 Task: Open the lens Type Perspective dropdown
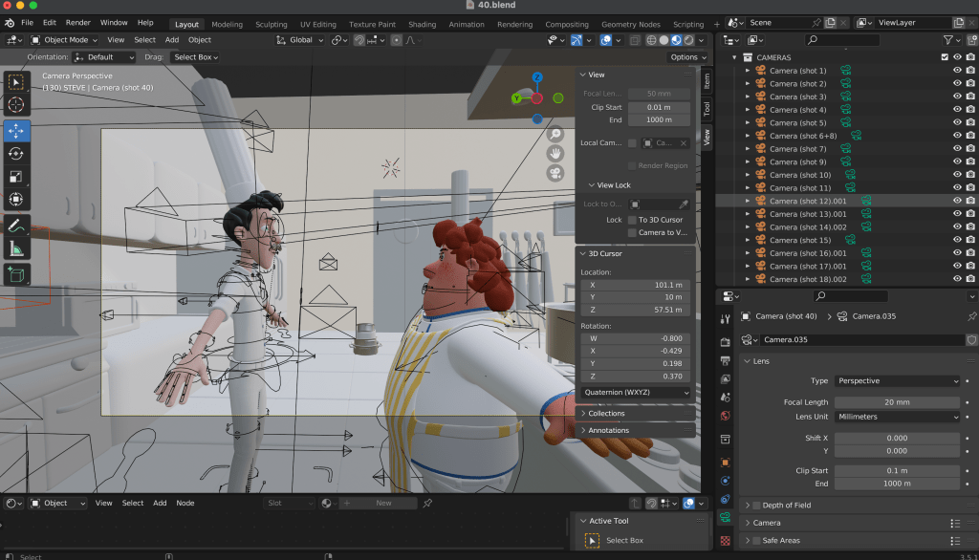tap(898, 380)
